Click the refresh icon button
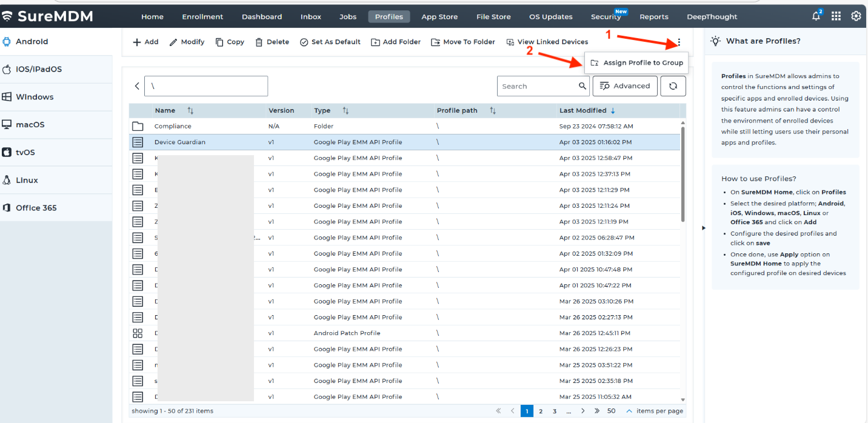Image resolution: width=868 pixels, height=423 pixels. point(673,86)
